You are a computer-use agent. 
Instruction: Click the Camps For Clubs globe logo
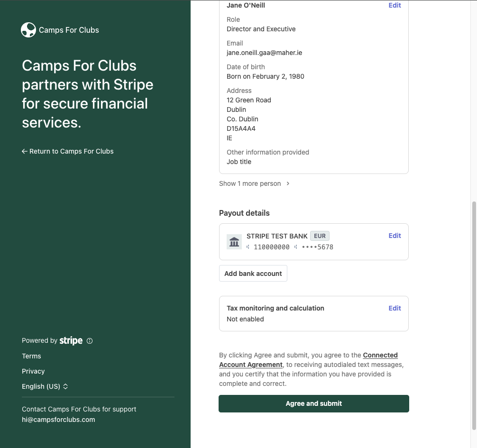click(28, 30)
